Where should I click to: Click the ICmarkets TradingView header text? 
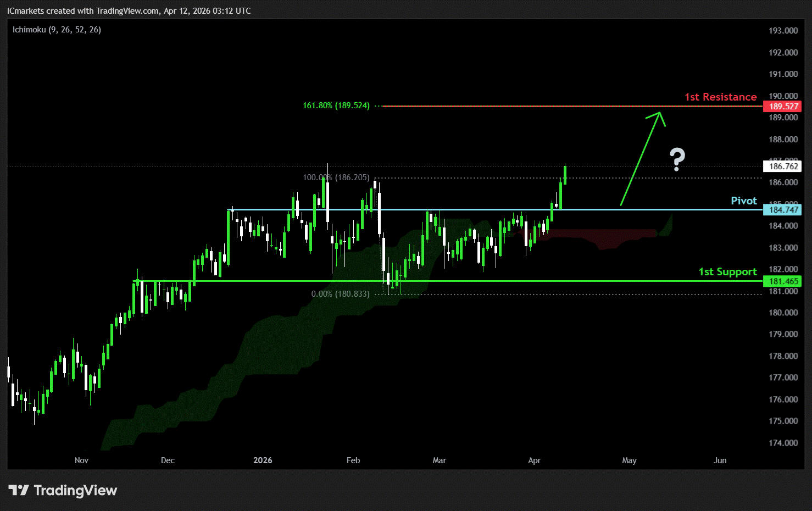pyautogui.click(x=129, y=11)
